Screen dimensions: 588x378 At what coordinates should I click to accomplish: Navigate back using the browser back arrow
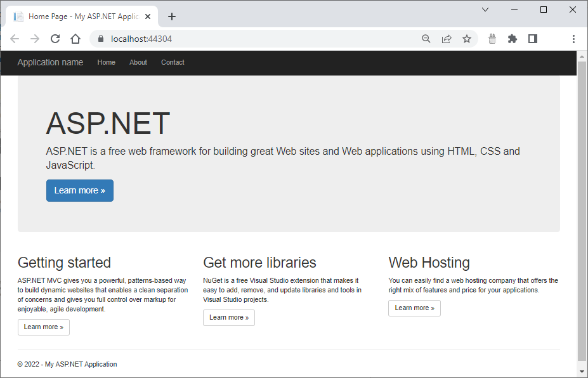pyautogui.click(x=15, y=39)
